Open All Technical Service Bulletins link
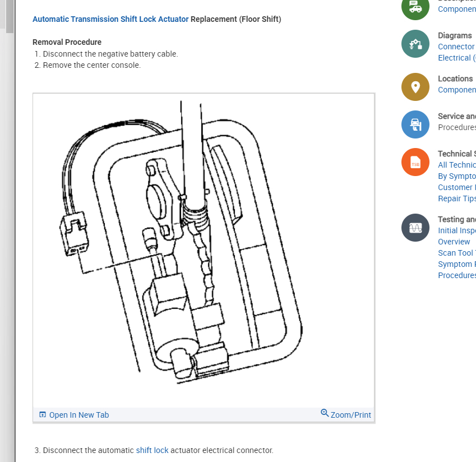Screen dimensions: 476x462 click(x=456, y=165)
